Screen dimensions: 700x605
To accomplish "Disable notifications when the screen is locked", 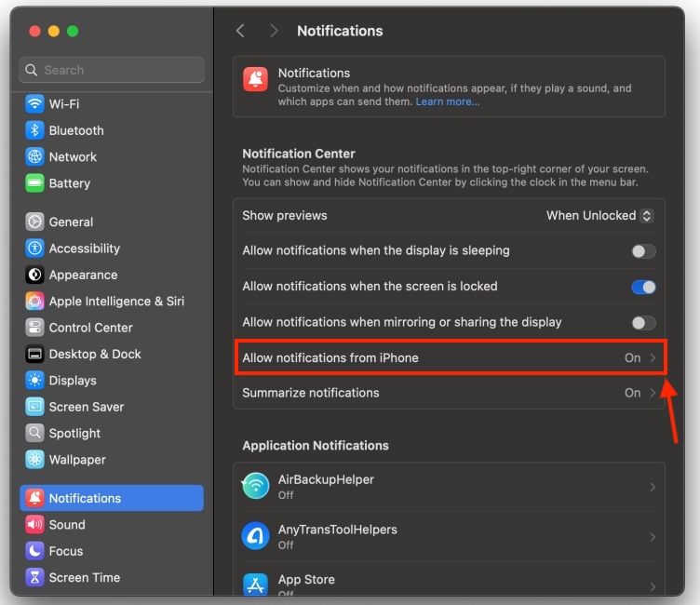I will pos(643,287).
